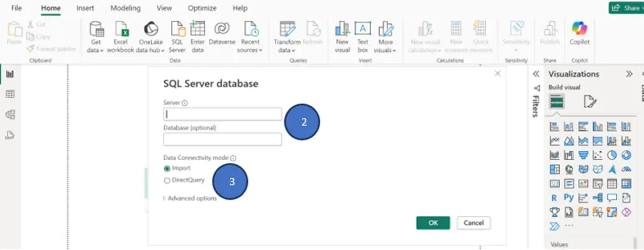644x250 pixels.
Task: Switch to Model view in sidebar
Action: pyautogui.click(x=10, y=115)
